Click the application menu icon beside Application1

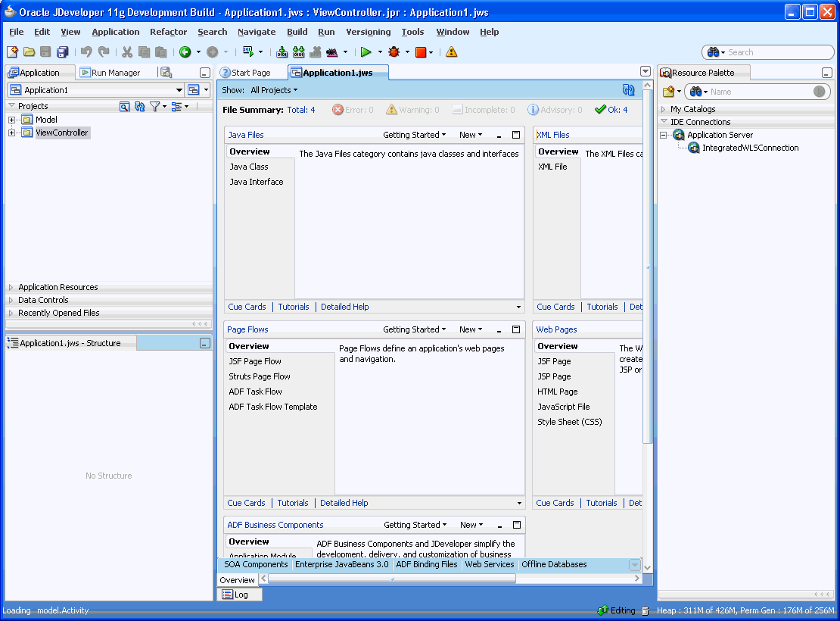[x=194, y=90]
